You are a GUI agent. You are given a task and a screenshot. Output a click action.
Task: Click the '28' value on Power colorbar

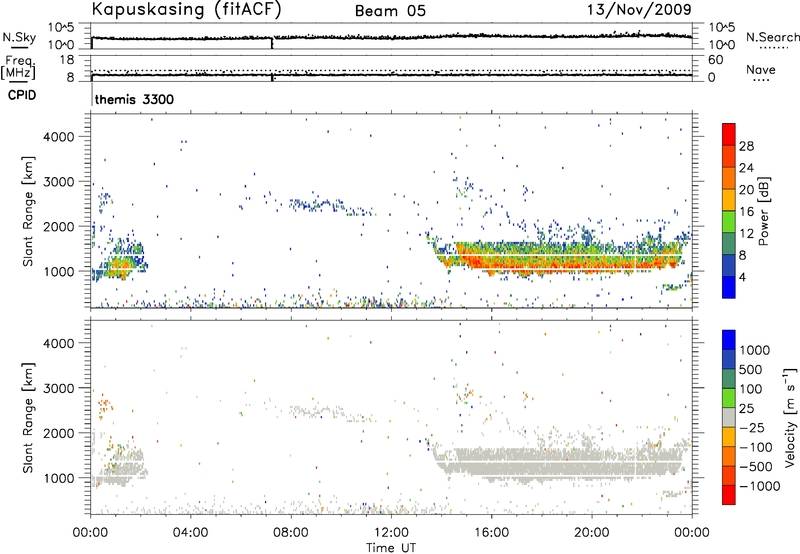point(746,146)
